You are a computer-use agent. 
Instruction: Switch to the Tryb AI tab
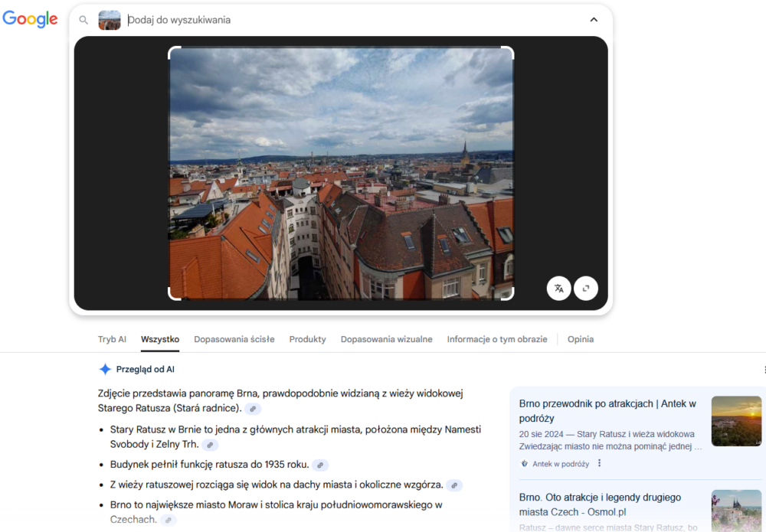[x=112, y=339]
